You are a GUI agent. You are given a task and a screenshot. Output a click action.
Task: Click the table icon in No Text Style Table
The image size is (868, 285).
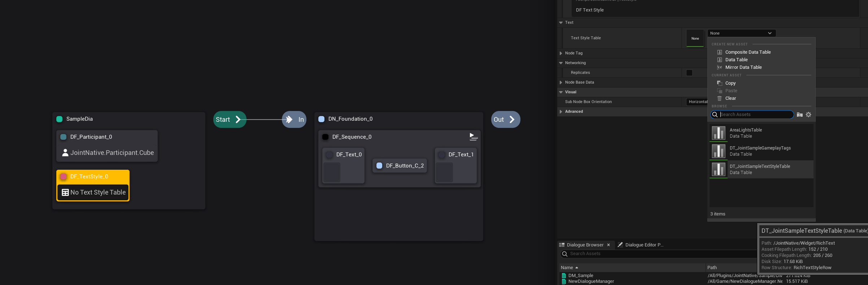click(65, 192)
